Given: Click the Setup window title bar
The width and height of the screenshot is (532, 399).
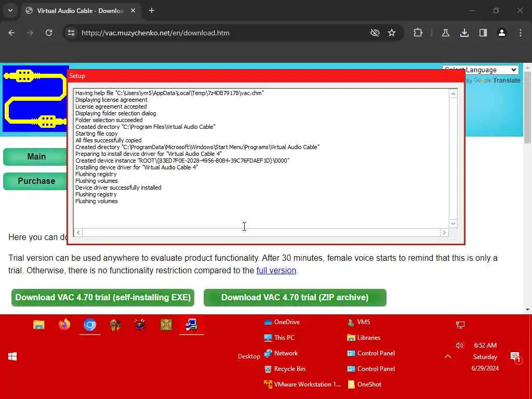Looking at the screenshot, I should 266,76.
